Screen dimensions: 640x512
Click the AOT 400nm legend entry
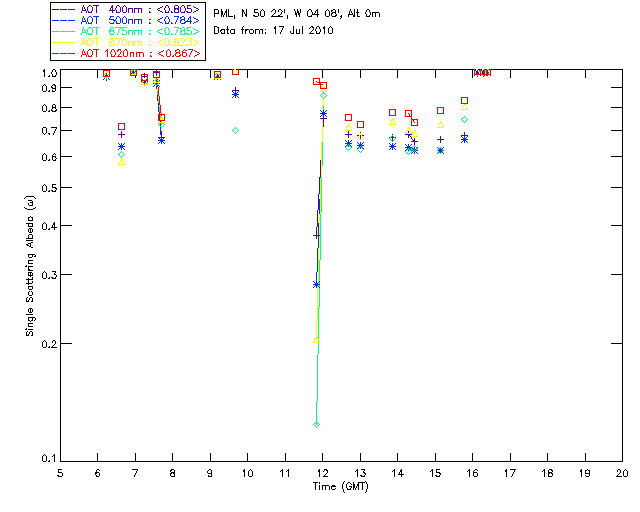(126, 9)
